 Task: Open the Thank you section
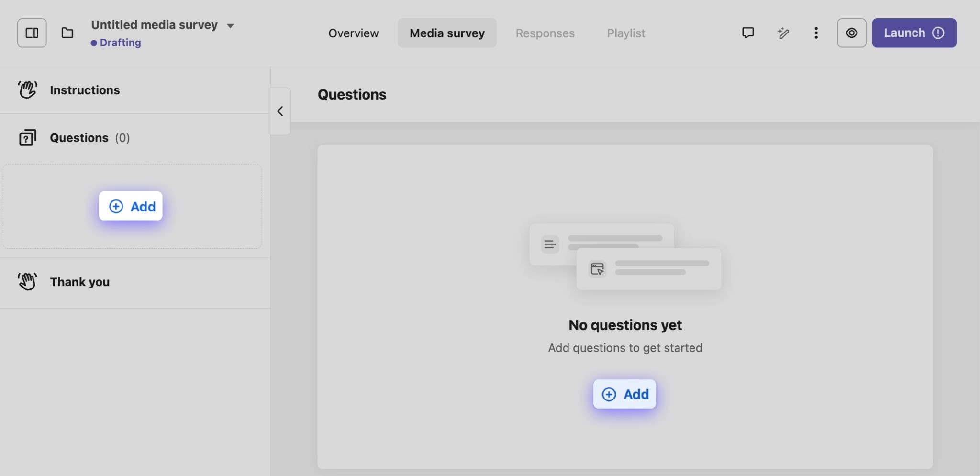pyautogui.click(x=79, y=282)
